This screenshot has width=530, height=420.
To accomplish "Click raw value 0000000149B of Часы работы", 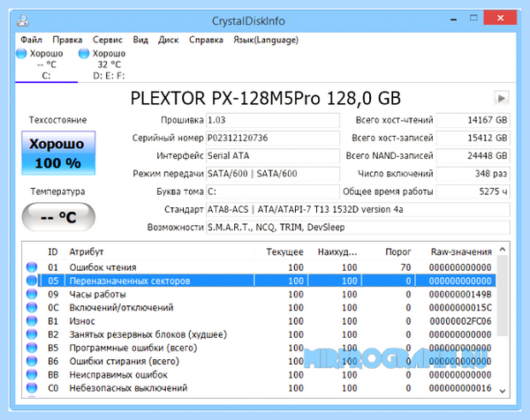I will click(460, 294).
